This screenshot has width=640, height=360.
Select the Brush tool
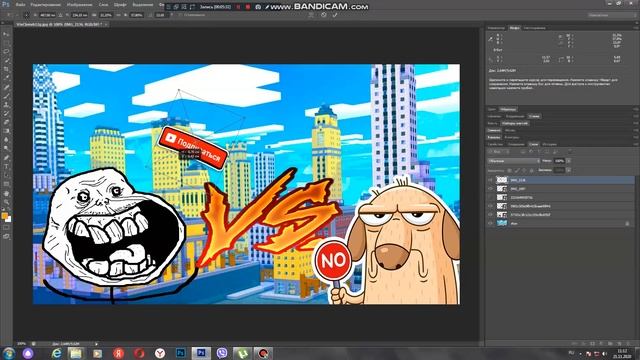[6, 96]
